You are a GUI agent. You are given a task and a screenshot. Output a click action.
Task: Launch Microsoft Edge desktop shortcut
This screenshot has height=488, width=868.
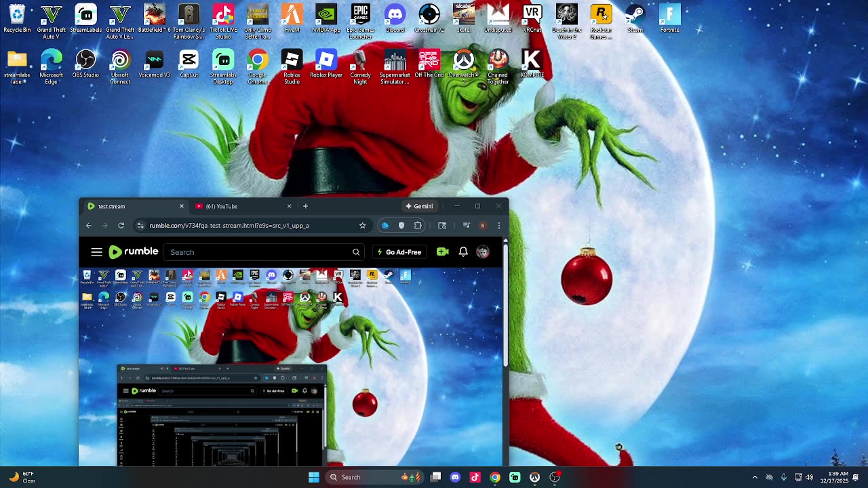point(52,67)
